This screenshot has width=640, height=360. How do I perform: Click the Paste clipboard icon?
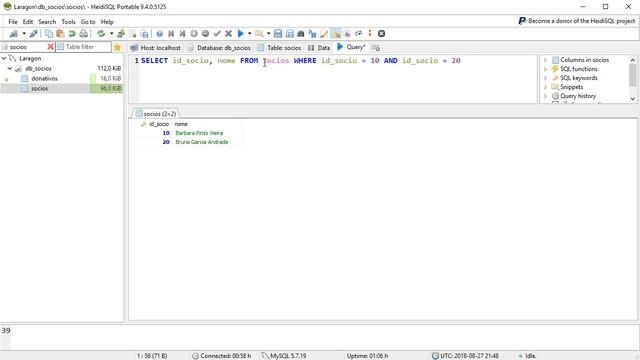(60, 34)
